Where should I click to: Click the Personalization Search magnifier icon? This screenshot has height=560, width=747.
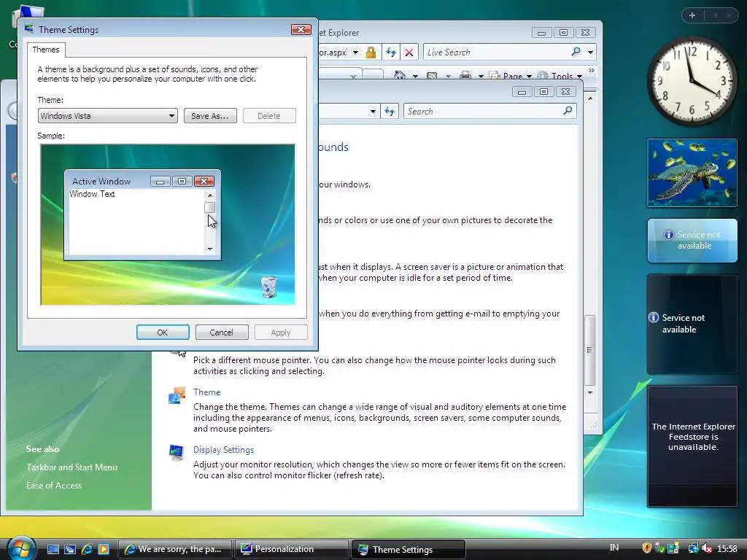pyautogui.click(x=568, y=111)
